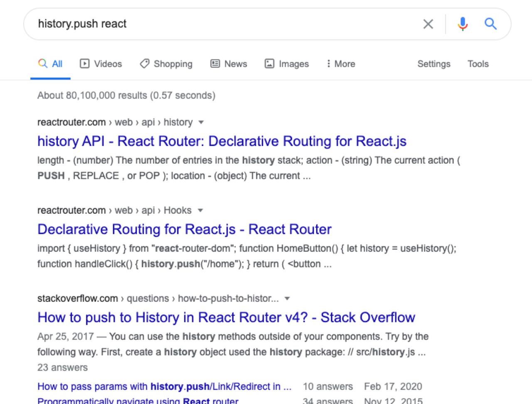
Task: Click the 10 answers text
Action: point(328,387)
